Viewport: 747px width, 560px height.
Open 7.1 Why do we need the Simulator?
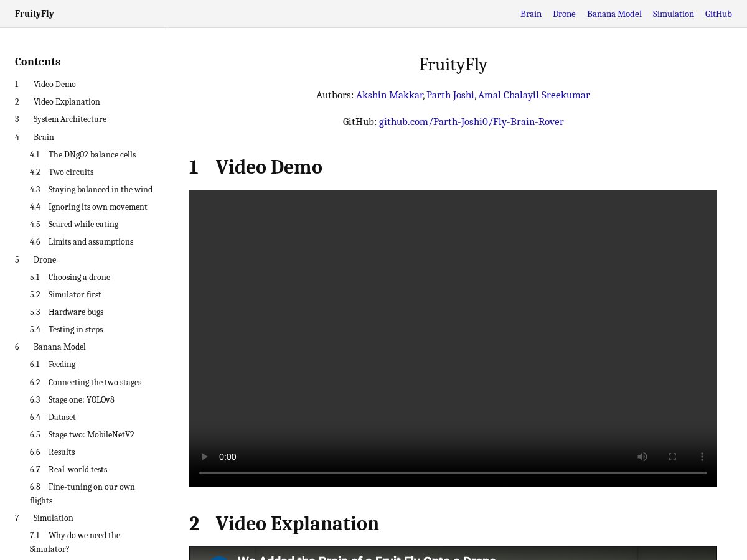point(75,542)
